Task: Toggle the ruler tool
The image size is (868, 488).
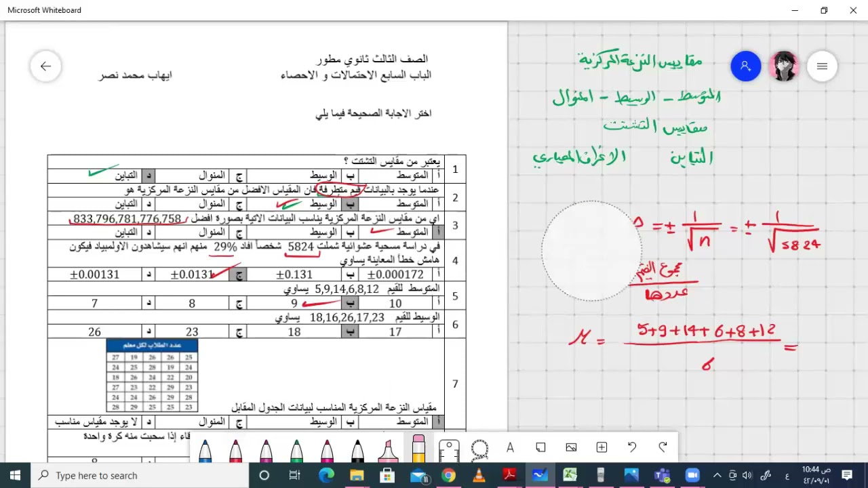Action: [449, 450]
